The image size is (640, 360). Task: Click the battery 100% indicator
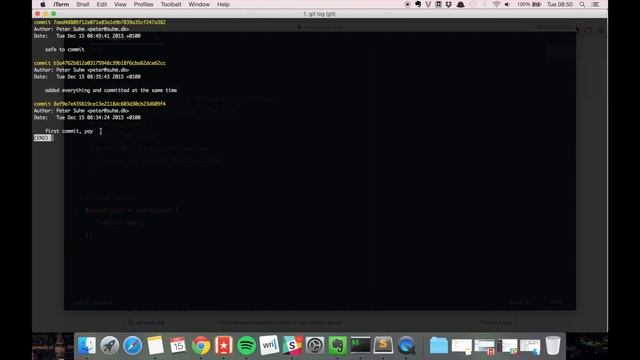(529, 4)
